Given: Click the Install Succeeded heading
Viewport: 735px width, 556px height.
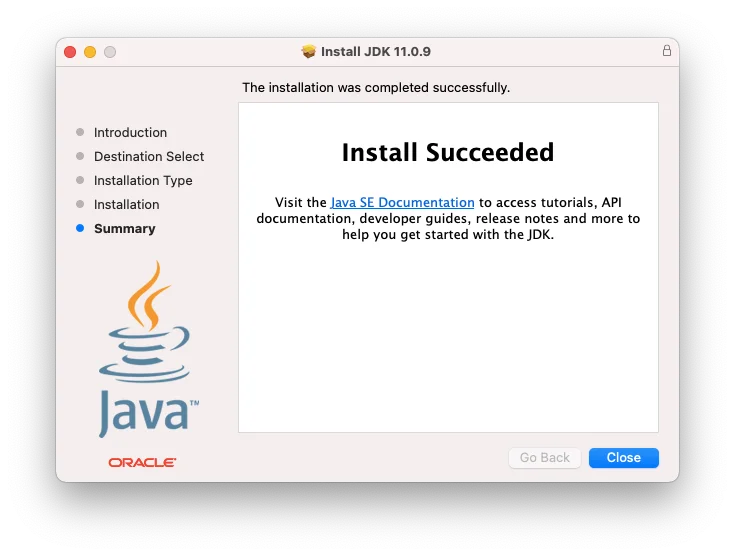Looking at the screenshot, I should 447,153.
